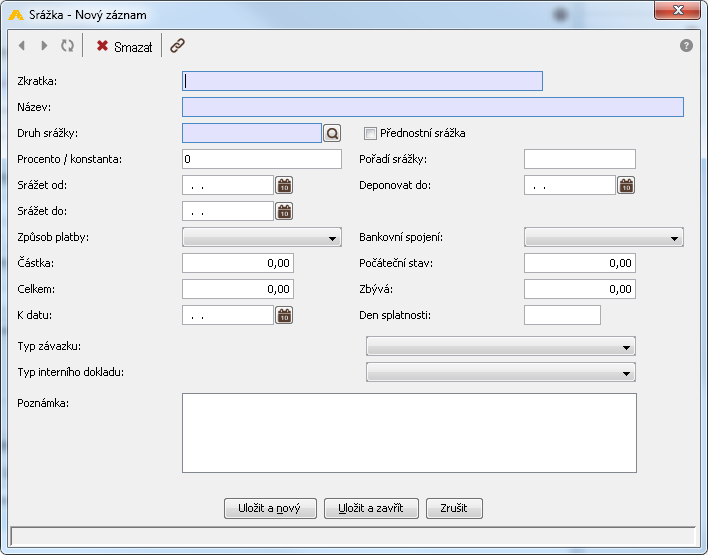Expand Typ závazku dropdown
708x555 pixels.
501,346
